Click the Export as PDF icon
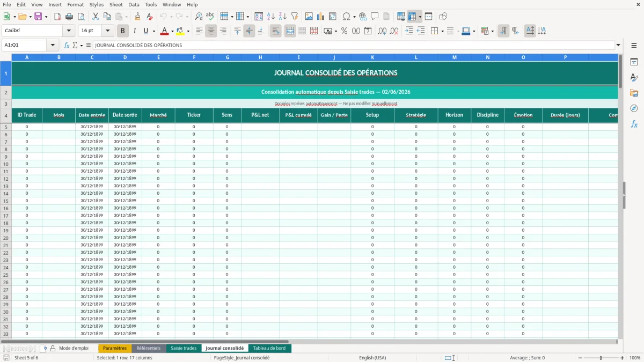 (57, 17)
